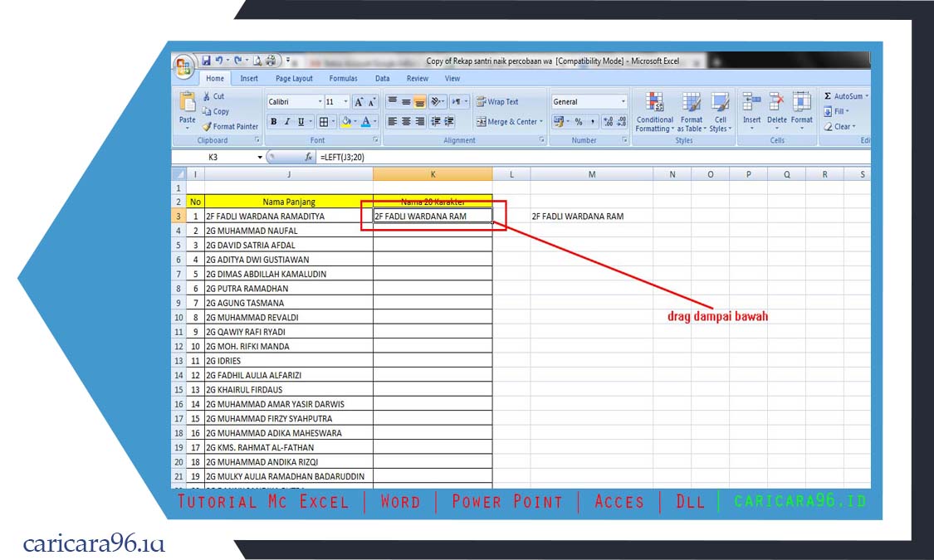Open the Calibri font name dropdown
The image size is (934, 560).
(x=320, y=102)
